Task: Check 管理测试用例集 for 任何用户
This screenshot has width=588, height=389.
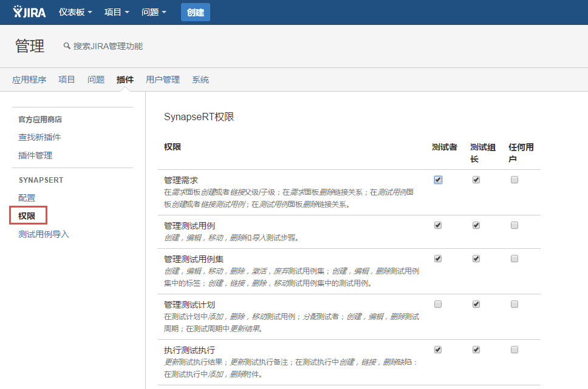Action: 514,259
